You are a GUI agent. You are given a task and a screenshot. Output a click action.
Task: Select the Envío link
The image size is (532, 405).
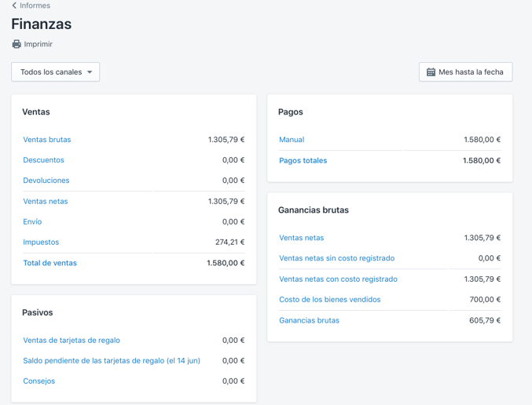[x=32, y=222]
